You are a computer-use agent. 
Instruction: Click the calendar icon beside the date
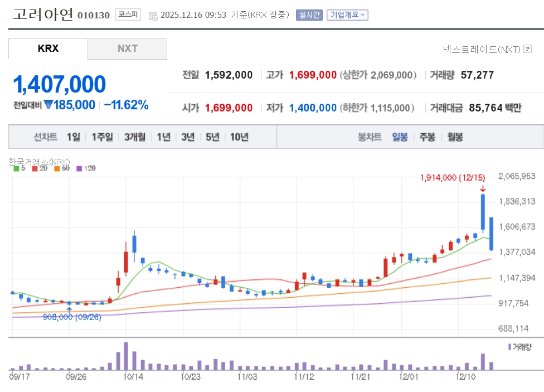click(153, 16)
